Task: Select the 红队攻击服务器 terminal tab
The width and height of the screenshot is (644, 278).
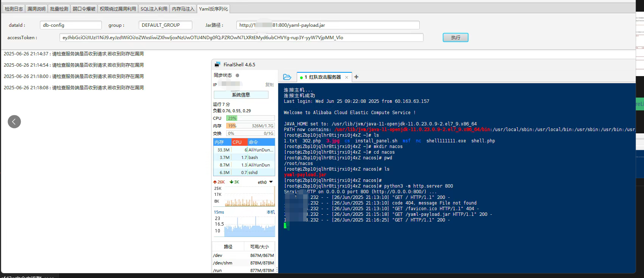Action: click(x=325, y=77)
